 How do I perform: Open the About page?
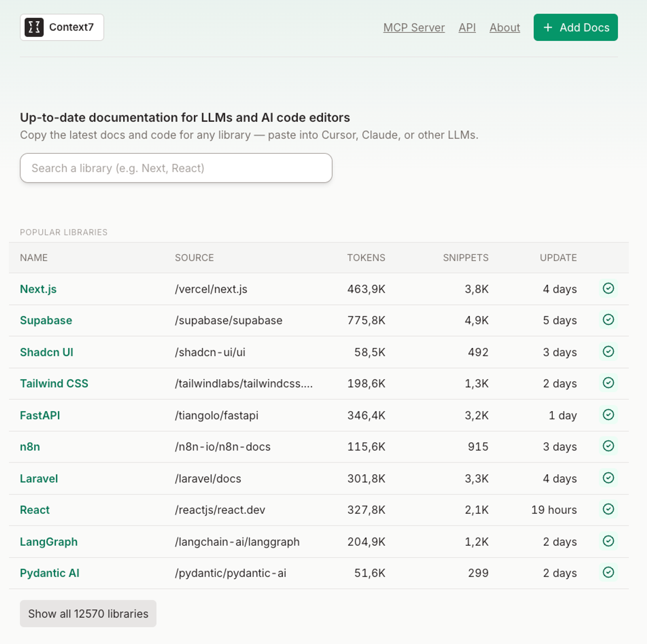504,28
